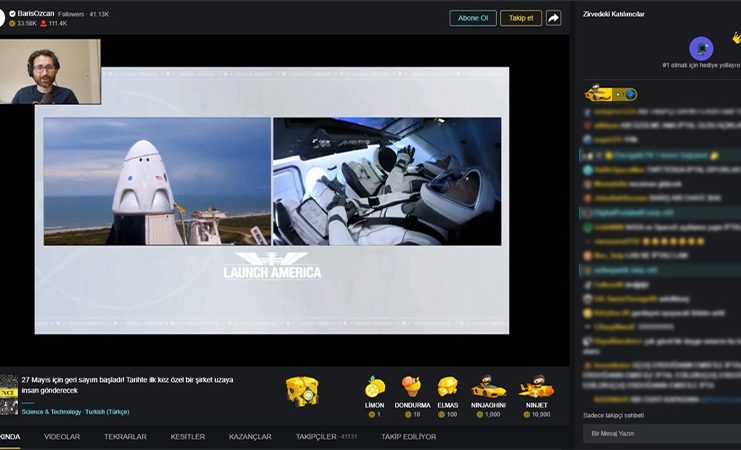
Task: Click the BarisOzcan channel name
Action: click(35, 14)
